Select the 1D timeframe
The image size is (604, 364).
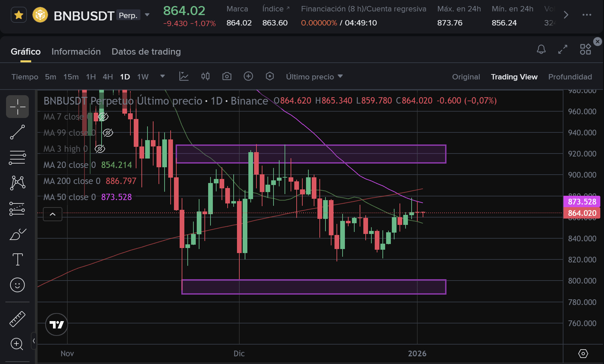(125, 77)
